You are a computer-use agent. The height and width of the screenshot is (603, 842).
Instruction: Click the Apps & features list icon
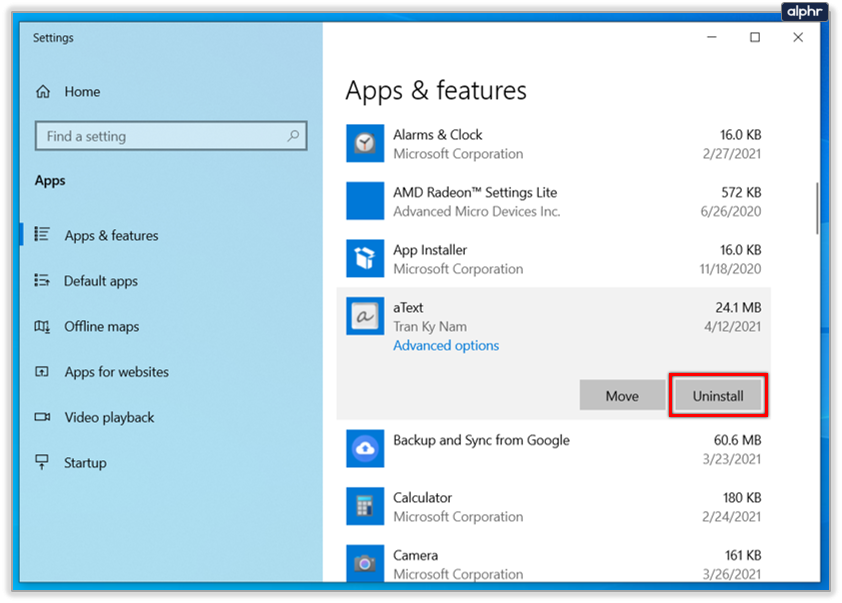[42, 234]
